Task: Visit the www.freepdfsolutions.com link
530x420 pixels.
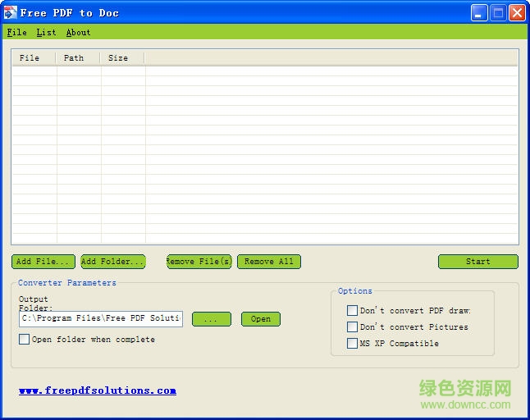Action: click(98, 390)
